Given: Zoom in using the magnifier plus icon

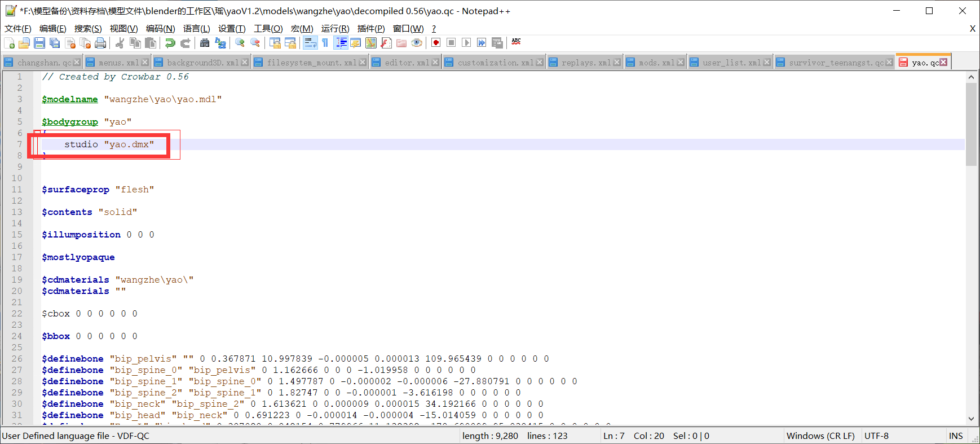Looking at the screenshot, I should (240, 43).
